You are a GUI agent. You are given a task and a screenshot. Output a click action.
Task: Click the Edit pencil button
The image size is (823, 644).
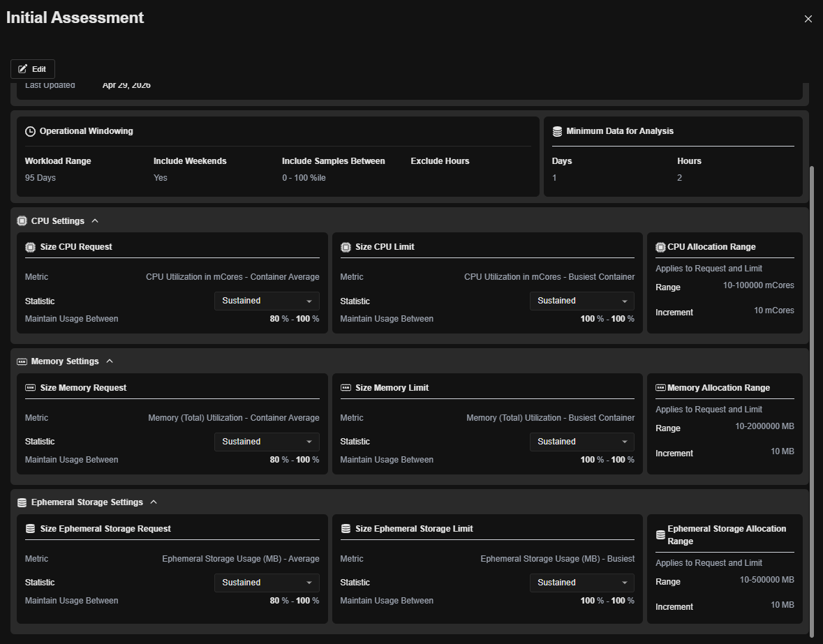click(x=33, y=68)
